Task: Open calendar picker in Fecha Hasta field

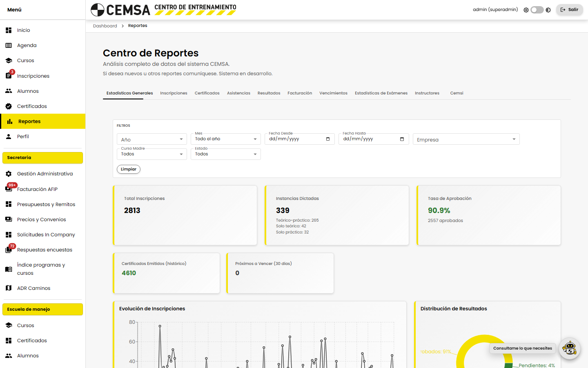Action: tap(402, 139)
